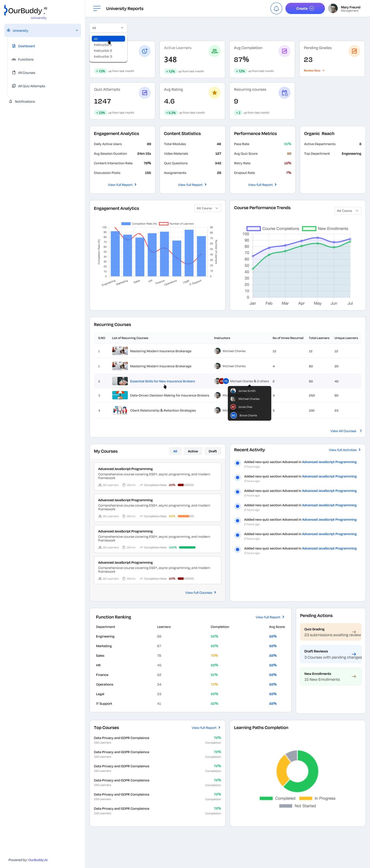
Task: Click View full Courses link
Action: click(201, 593)
